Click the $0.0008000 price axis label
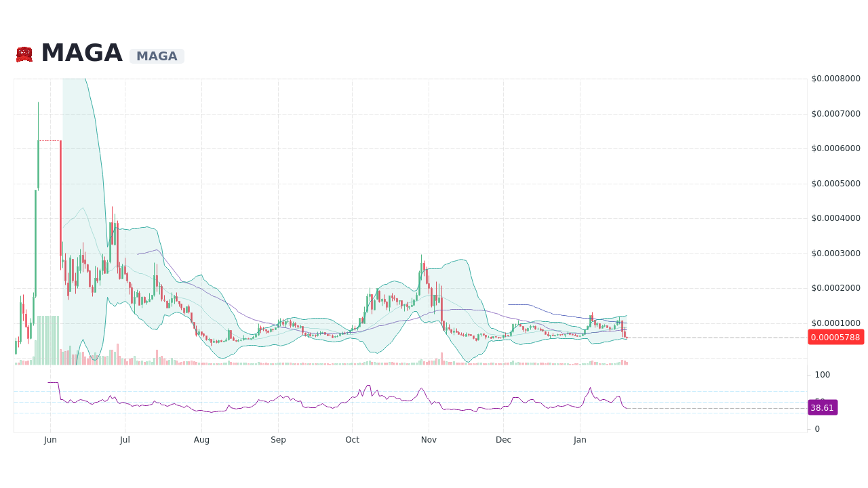 click(835, 79)
